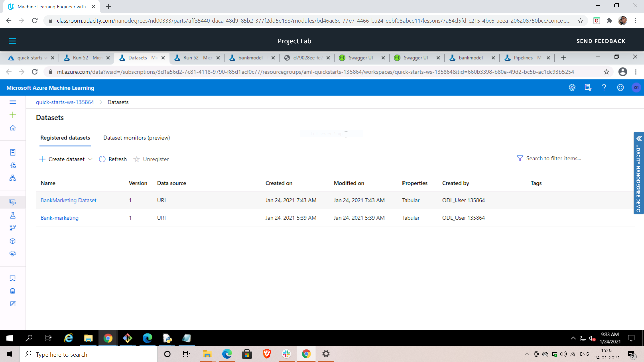Viewport: 644px width, 362px height.
Task: Open Models cube icon in sidebar
Action: (x=13, y=241)
